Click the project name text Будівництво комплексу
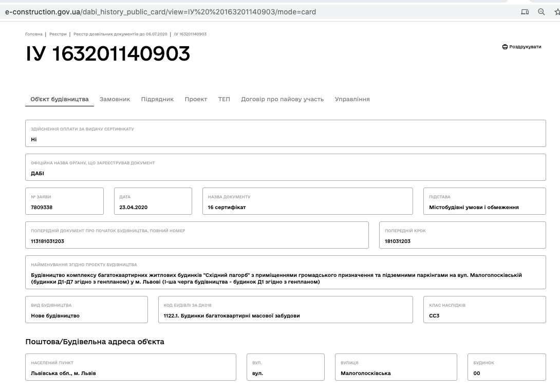 pyautogui.click(x=276, y=278)
